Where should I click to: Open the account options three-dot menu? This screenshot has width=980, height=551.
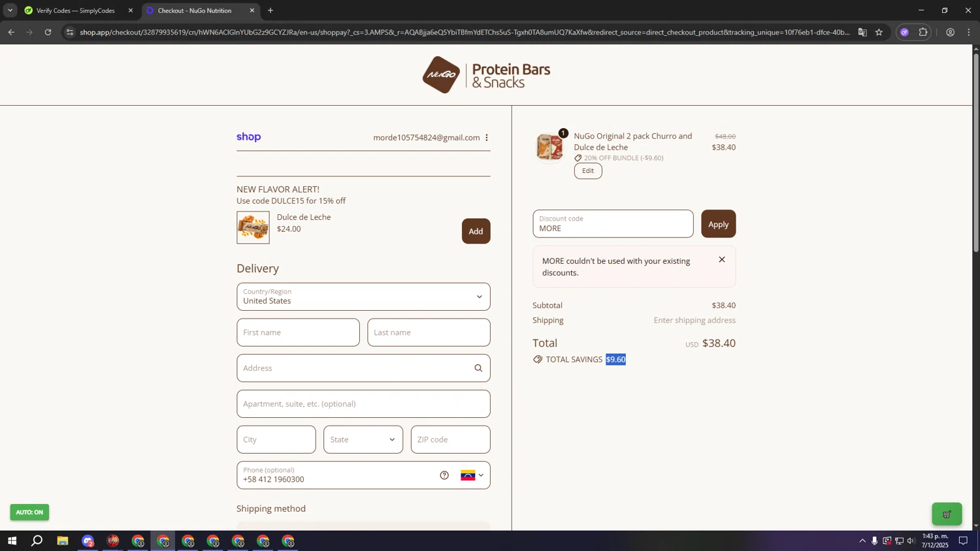point(487,138)
